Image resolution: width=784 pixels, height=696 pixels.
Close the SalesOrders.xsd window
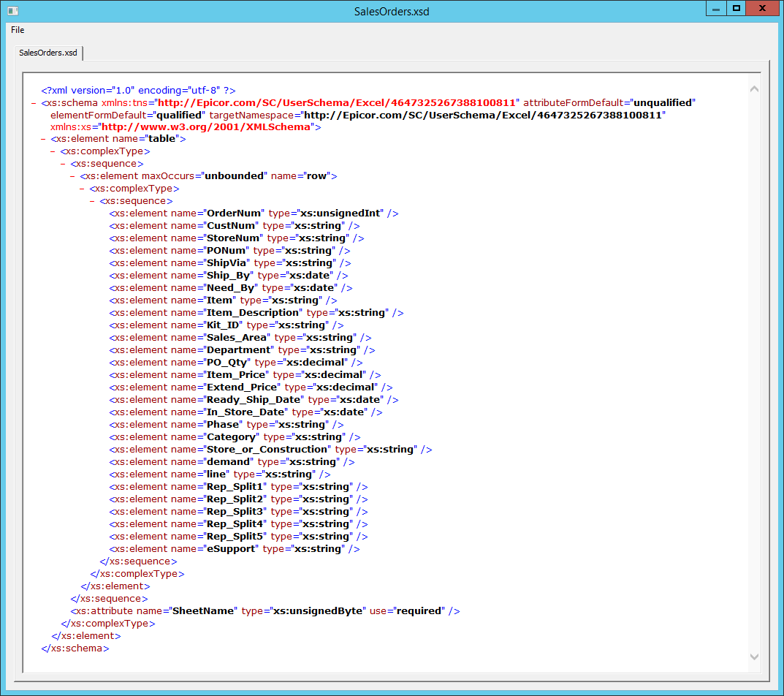(762, 9)
